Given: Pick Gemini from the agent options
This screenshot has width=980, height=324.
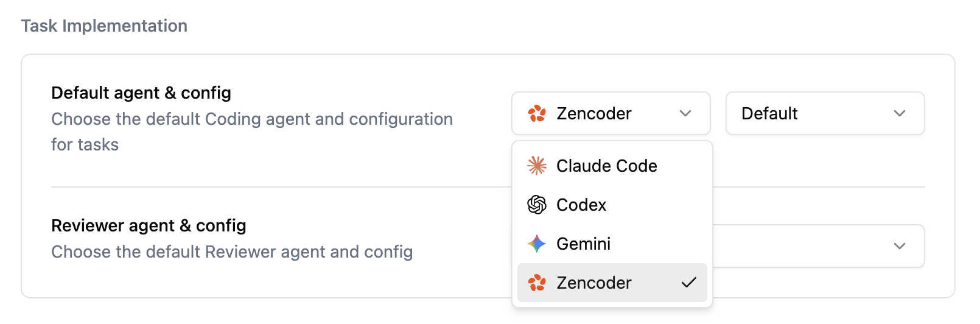Looking at the screenshot, I should (x=583, y=244).
